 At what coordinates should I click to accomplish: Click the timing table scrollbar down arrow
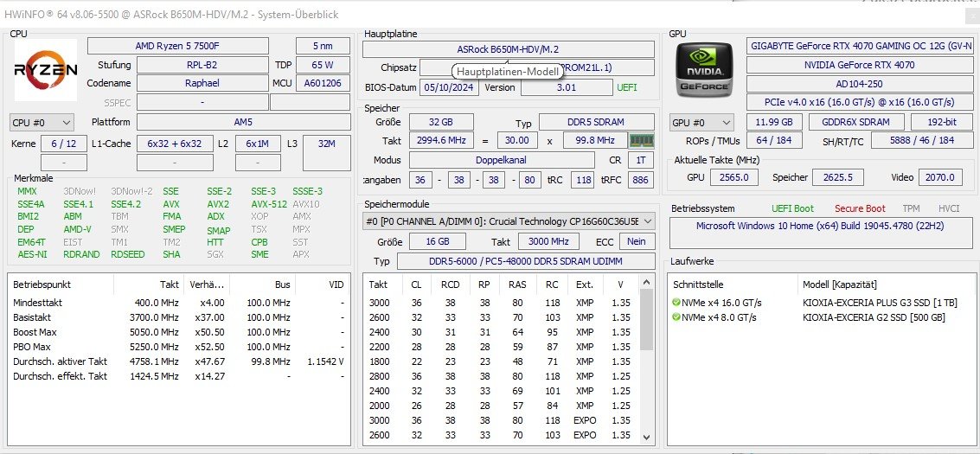pos(646,438)
